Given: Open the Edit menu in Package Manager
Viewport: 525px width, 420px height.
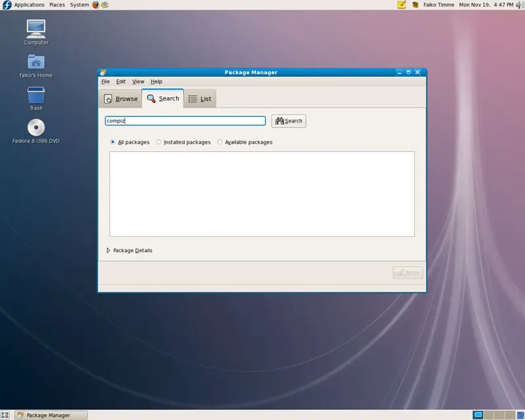Looking at the screenshot, I should (121, 81).
